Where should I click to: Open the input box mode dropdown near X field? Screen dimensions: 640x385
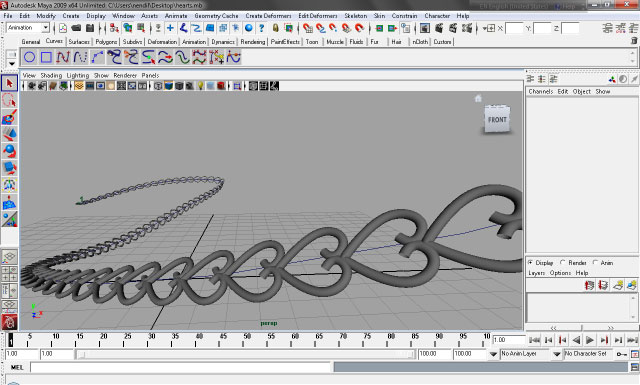[x=489, y=28]
